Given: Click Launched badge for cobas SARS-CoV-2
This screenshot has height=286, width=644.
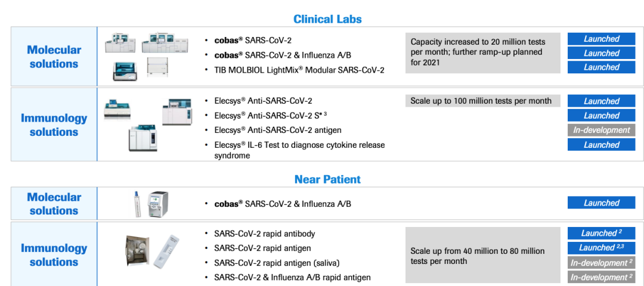Looking at the screenshot, I should [x=601, y=39].
